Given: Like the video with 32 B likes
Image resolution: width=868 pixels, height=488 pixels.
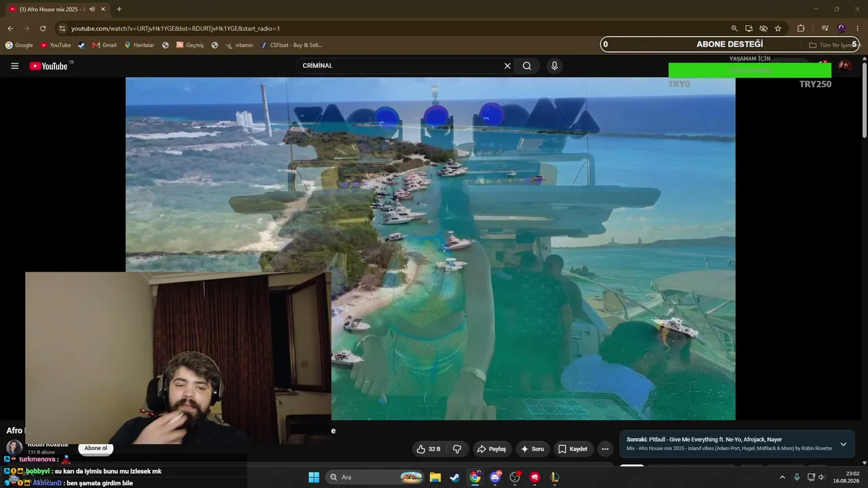Looking at the screenshot, I should [429, 449].
